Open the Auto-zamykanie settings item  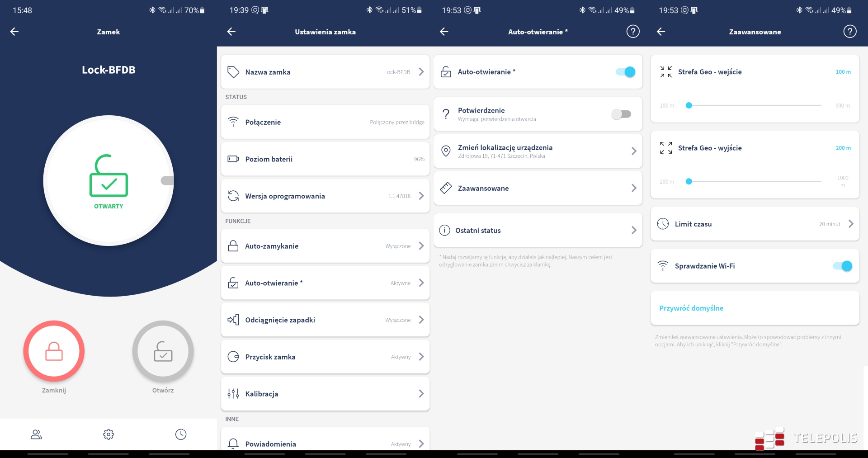tap(325, 246)
